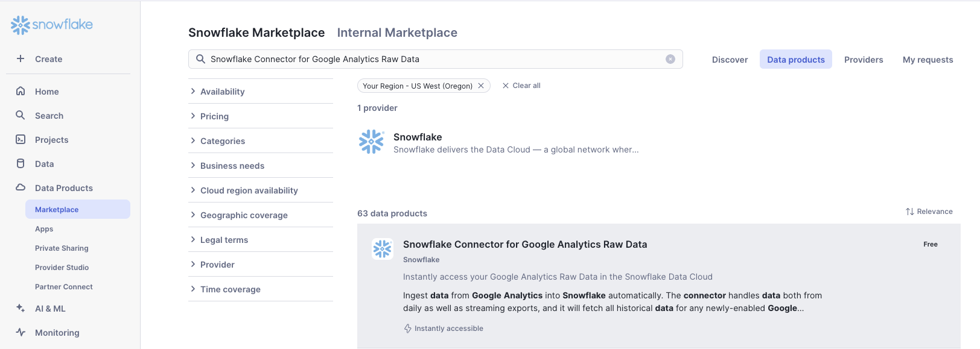
Task: Open Provider Studio in sidebar
Action: (62, 268)
